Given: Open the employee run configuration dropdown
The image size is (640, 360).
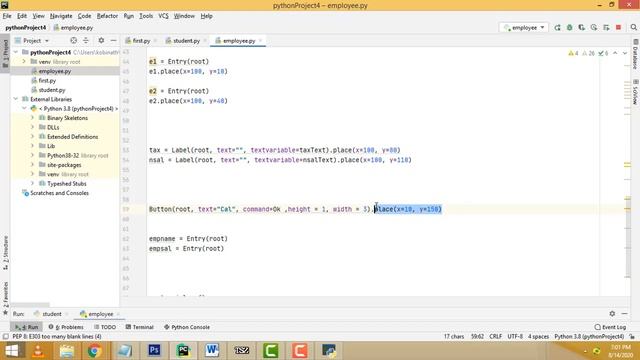Looking at the screenshot, I should point(524,27).
